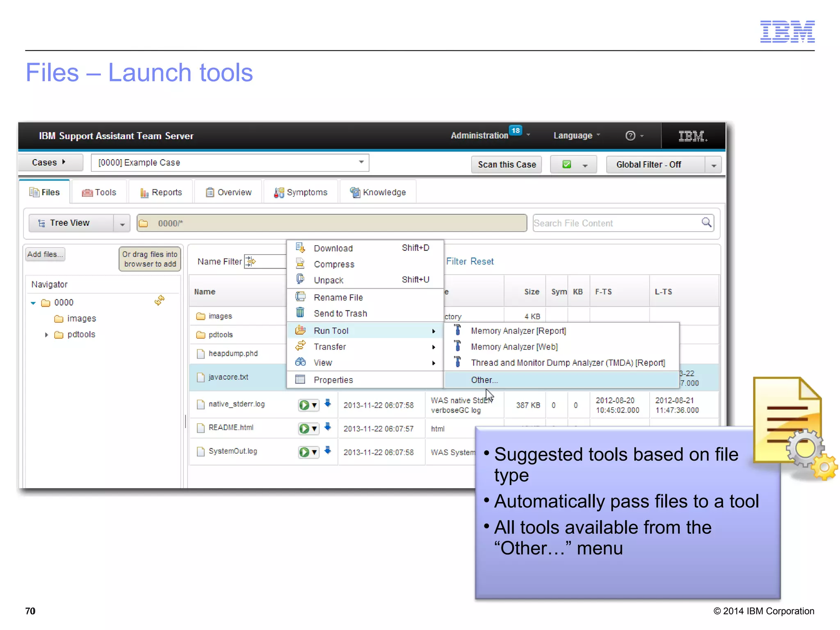Click green run button for README.html

click(304, 429)
